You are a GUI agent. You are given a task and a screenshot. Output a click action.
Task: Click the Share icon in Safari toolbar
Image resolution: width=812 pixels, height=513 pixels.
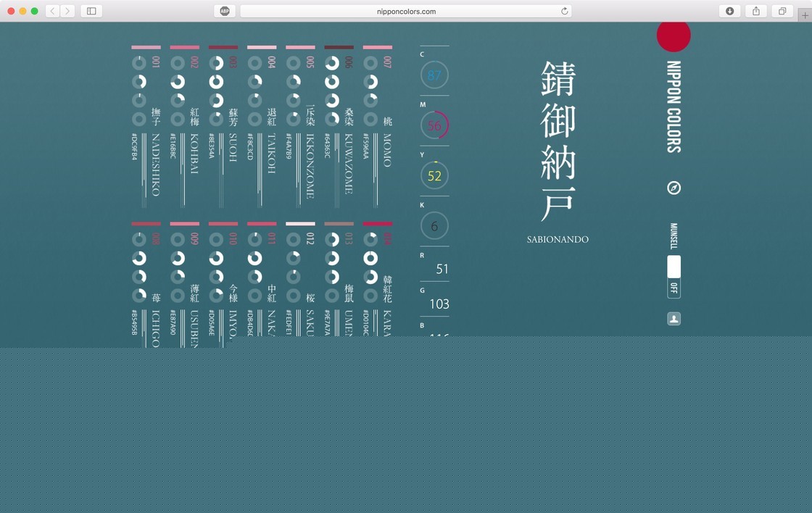pyautogui.click(x=756, y=11)
